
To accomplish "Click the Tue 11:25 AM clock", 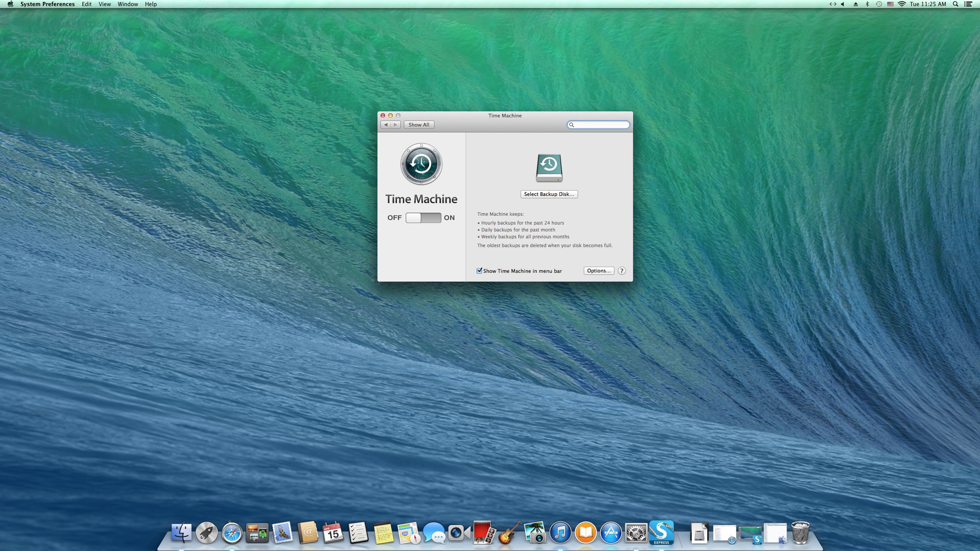I will tap(928, 4).
